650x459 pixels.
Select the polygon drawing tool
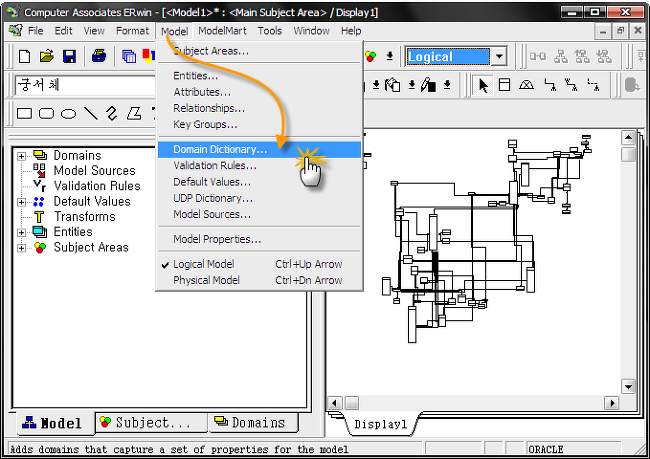pyautogui.click(x=134, y=113)
